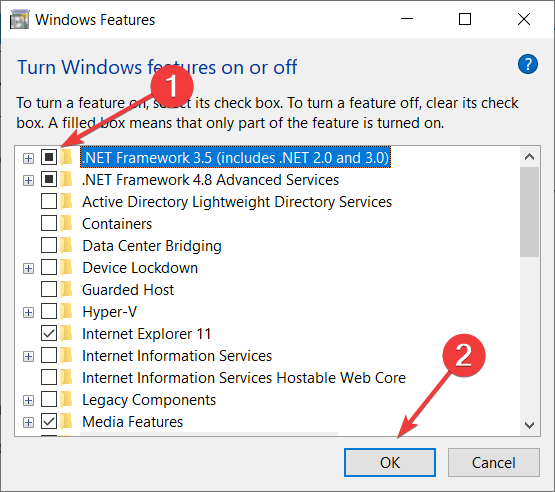This screenshot has height=492, width=555.
Task: Enable the Containers checkbox
Action: tap(49, 224)
